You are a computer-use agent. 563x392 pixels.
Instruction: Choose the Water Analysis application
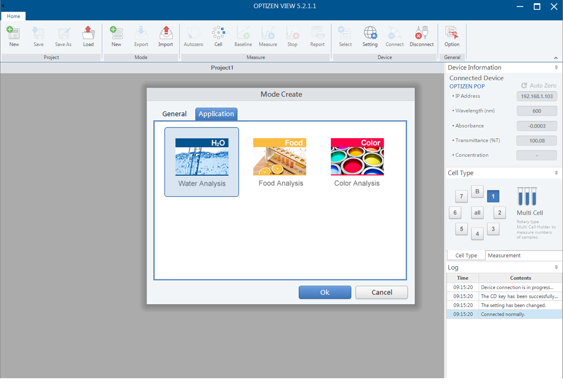click(x=202, y=162)
